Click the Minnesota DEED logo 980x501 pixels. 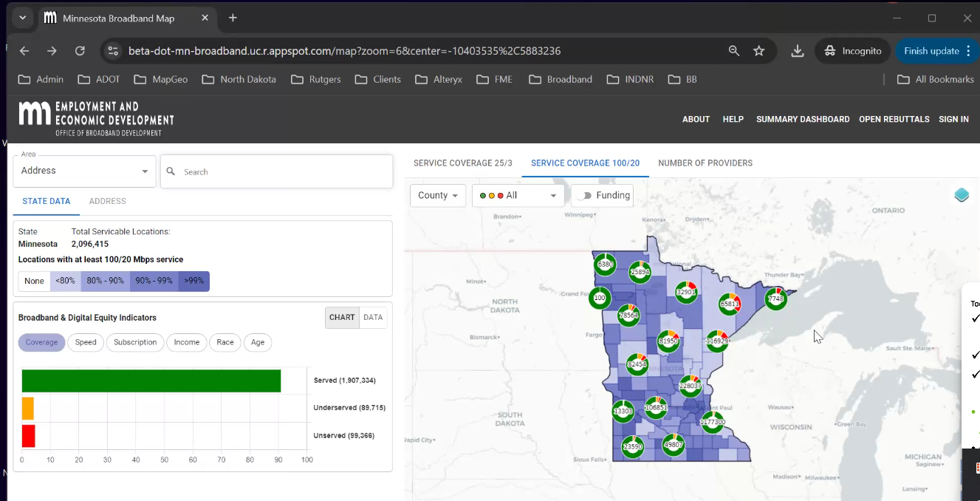[x=96, y=119]
